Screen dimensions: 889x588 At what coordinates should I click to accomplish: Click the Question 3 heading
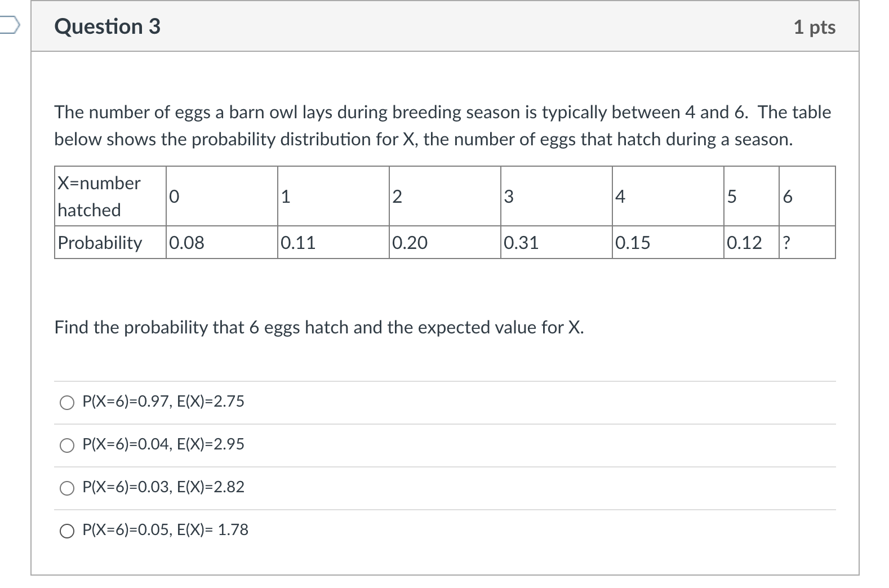[107, 26]
